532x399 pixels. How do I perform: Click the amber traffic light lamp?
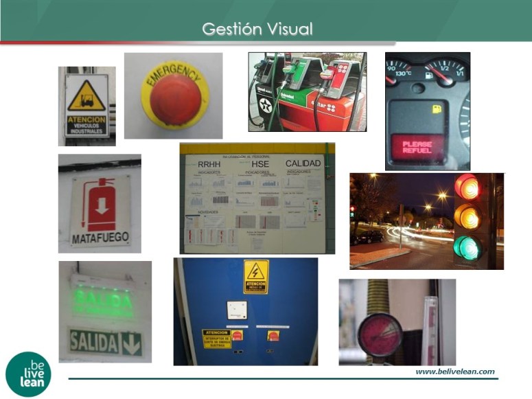click(467, 217)
